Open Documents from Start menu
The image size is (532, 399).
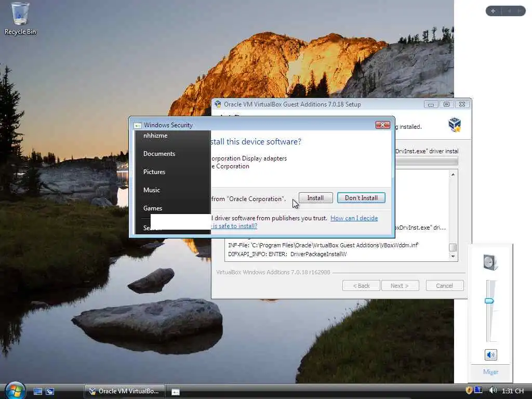(159, 154)
